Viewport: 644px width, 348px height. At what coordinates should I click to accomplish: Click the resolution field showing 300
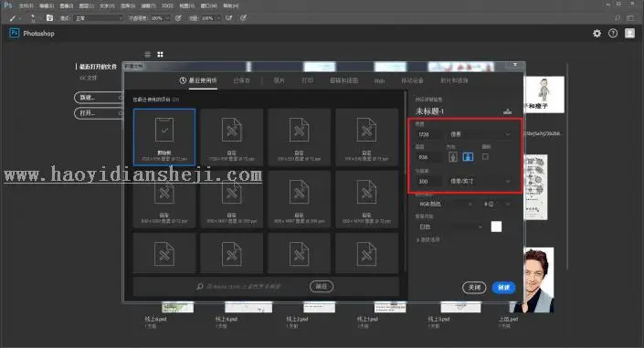[429, 181]
